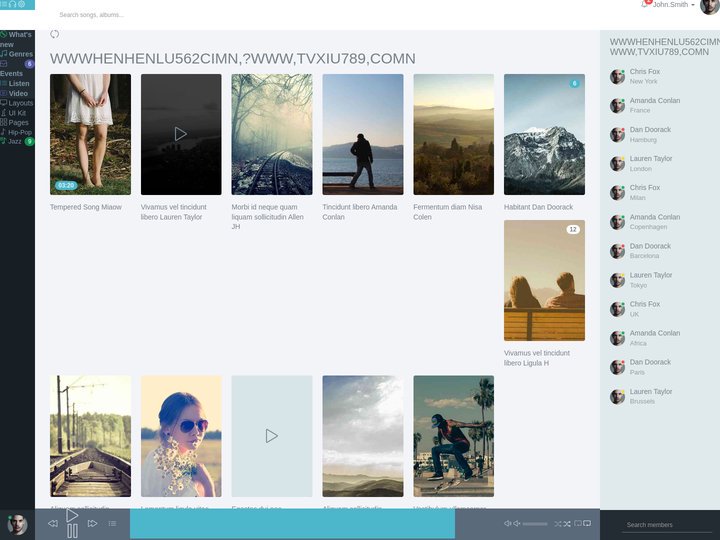Open the sunny railway tracks cover in the bottom row
Screen dimensions: 720x540
coord(90,436)
